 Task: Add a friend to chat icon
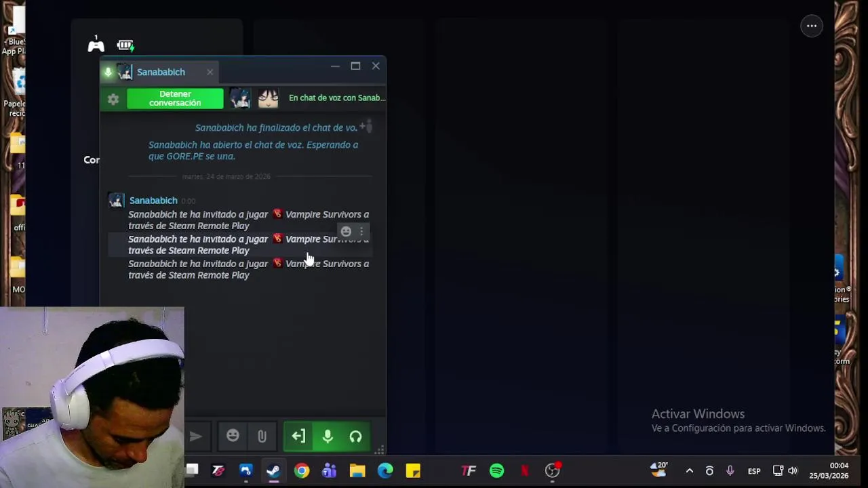point(366,127)
